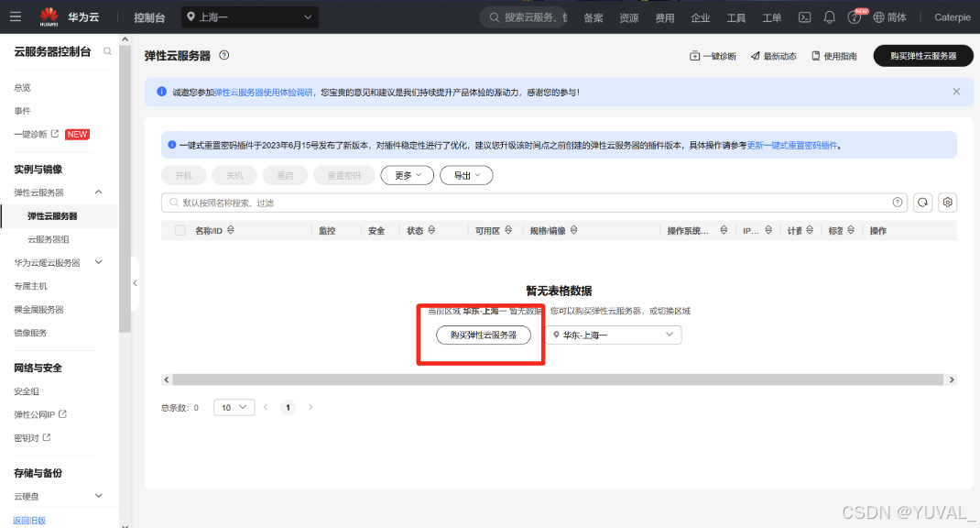Open the hamburger menu in the top bar
This screenshot has width=980, height=528.
point(16,16)
